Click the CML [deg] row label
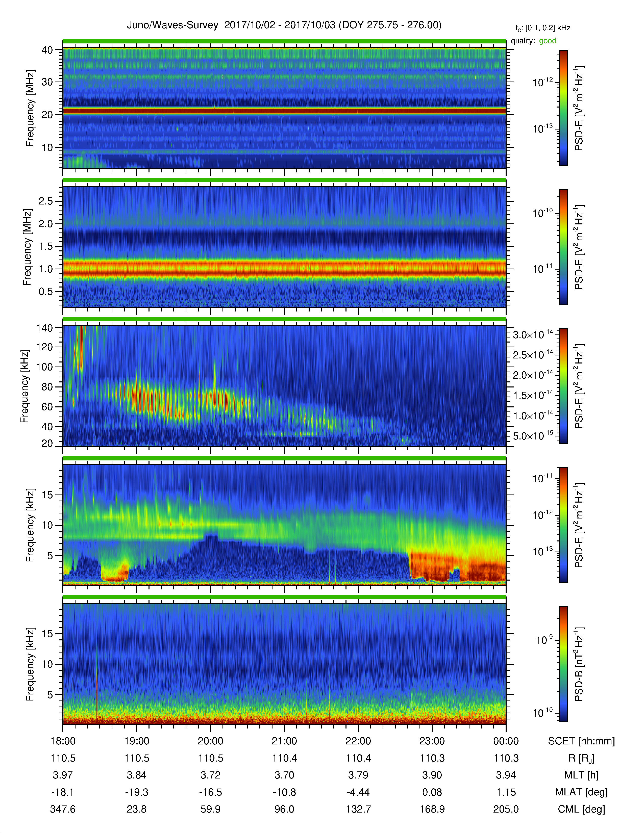The height and width of the screenshot is (833, 644). [x=581, y=809]
